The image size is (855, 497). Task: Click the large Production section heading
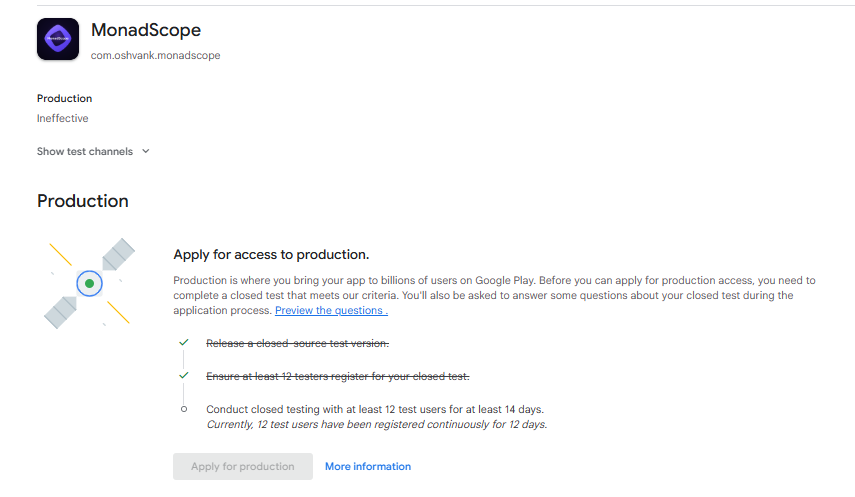pyautogui.click(x=83, y=201)
